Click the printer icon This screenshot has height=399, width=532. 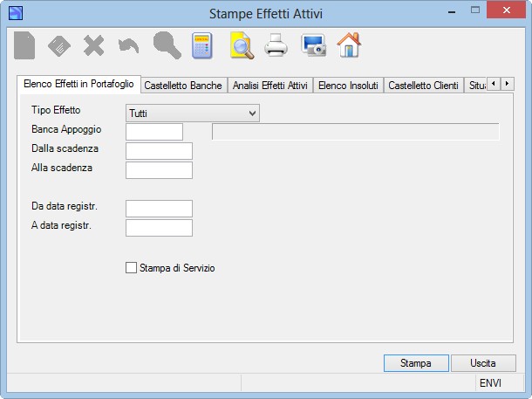pos(276,45)
